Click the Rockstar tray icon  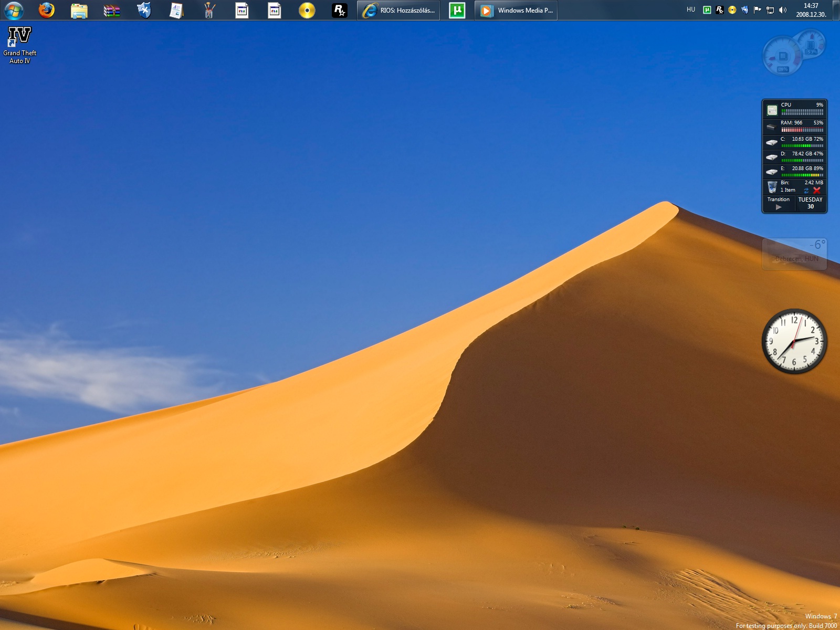click(719, 10)
